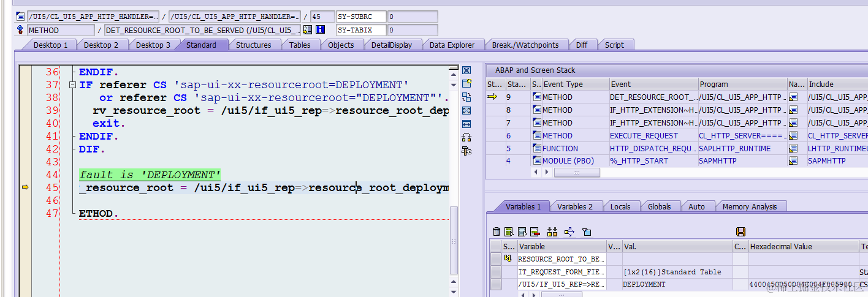The height and width of the screenshot is (297, 868).
Task: Click the program icon left of first header field
Action: click(20, 17)
